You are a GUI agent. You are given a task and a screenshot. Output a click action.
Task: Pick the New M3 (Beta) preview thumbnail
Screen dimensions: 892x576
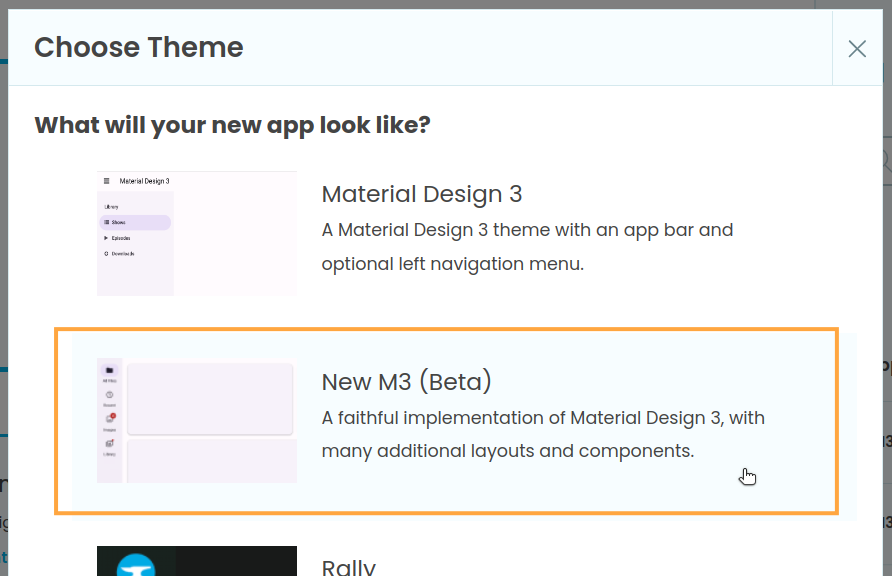tap(197, 420)
